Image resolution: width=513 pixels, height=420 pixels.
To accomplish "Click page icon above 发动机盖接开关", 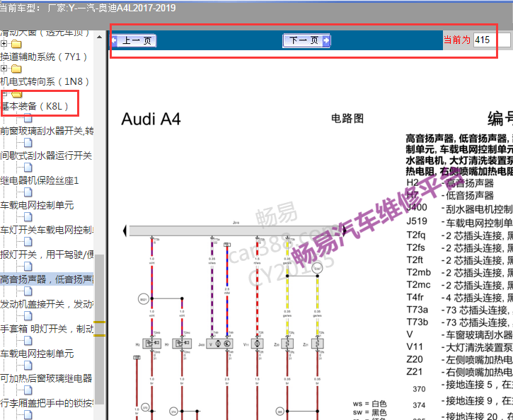I will (x=28, y=291).
